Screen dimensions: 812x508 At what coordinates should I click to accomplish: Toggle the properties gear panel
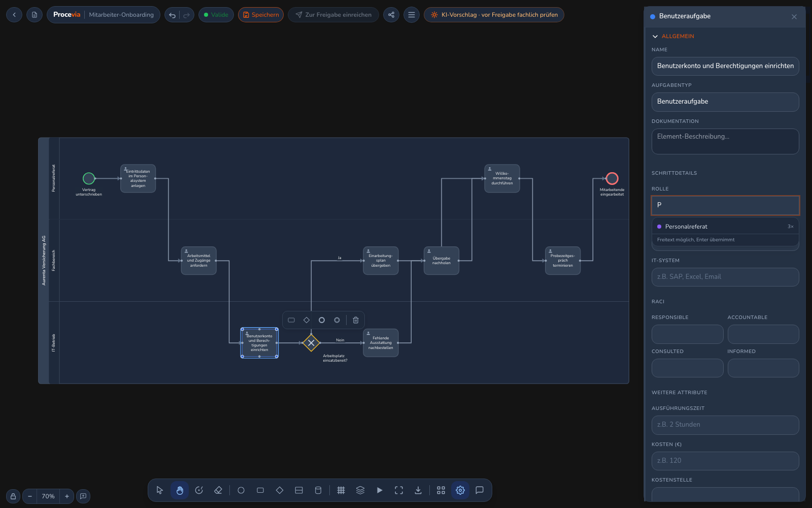coord(460,490)
